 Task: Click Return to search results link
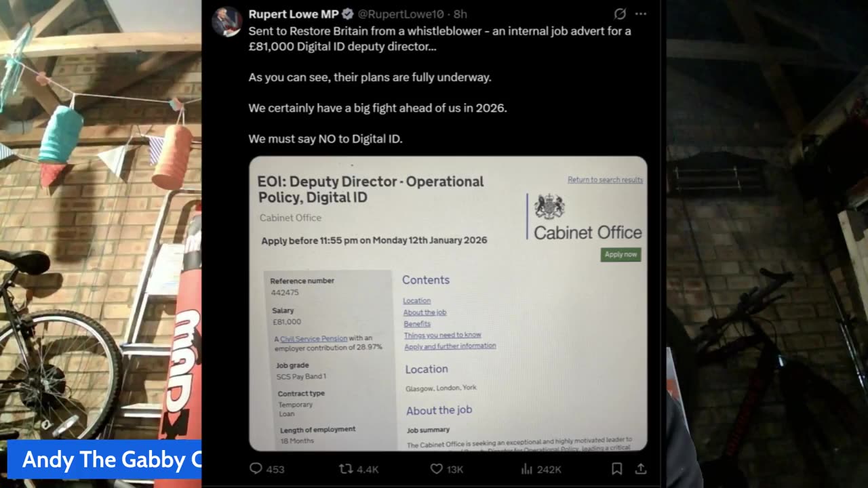tap(605, 180)
